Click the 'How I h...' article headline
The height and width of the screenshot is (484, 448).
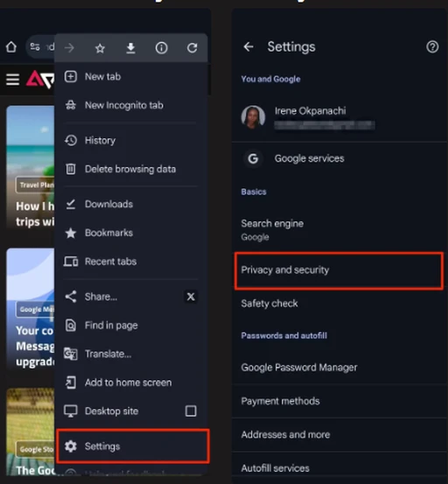[35, 214]
